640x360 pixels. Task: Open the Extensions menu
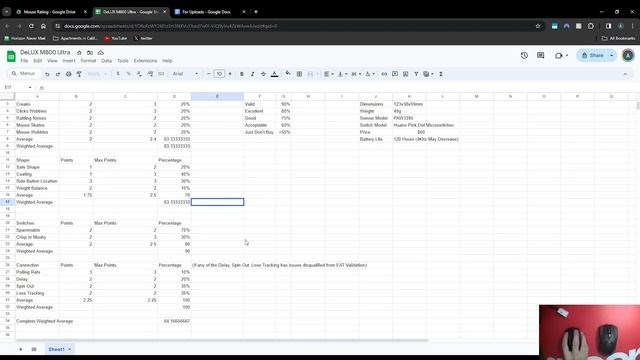145,61
